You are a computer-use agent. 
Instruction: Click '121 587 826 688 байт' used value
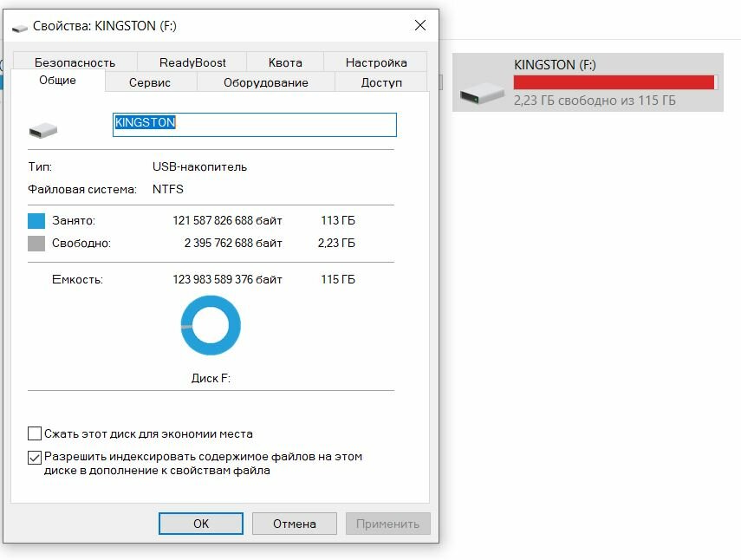click(227, 221)
